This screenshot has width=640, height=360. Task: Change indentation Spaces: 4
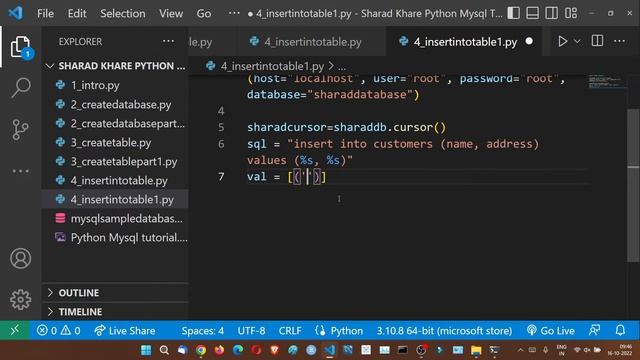[202, 331]
